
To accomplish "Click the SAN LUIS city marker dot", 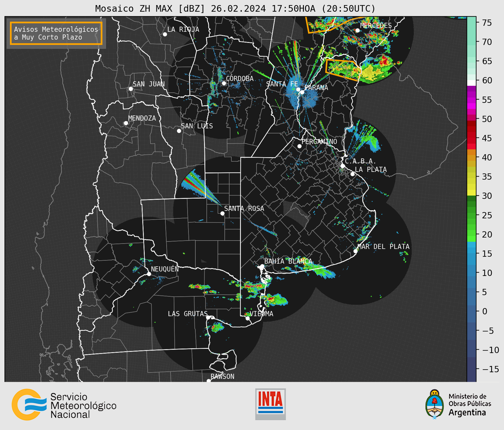I will click(179, 131).
